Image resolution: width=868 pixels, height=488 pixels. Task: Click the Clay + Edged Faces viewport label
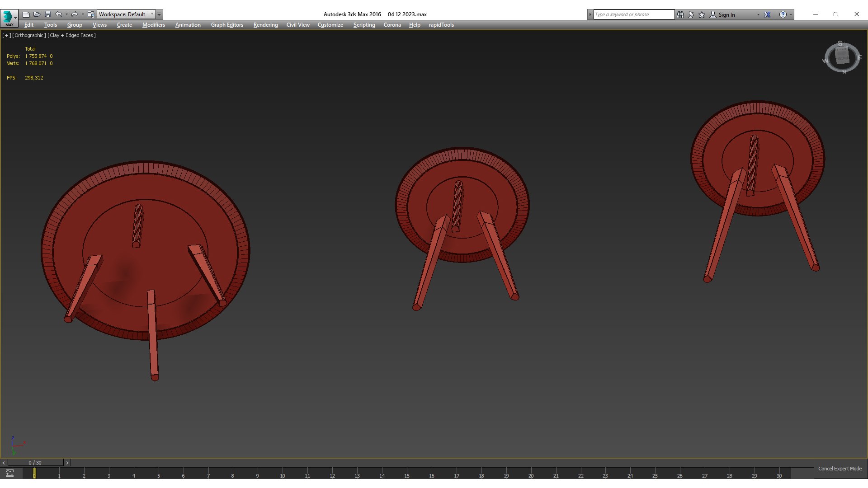click(71, 35)
